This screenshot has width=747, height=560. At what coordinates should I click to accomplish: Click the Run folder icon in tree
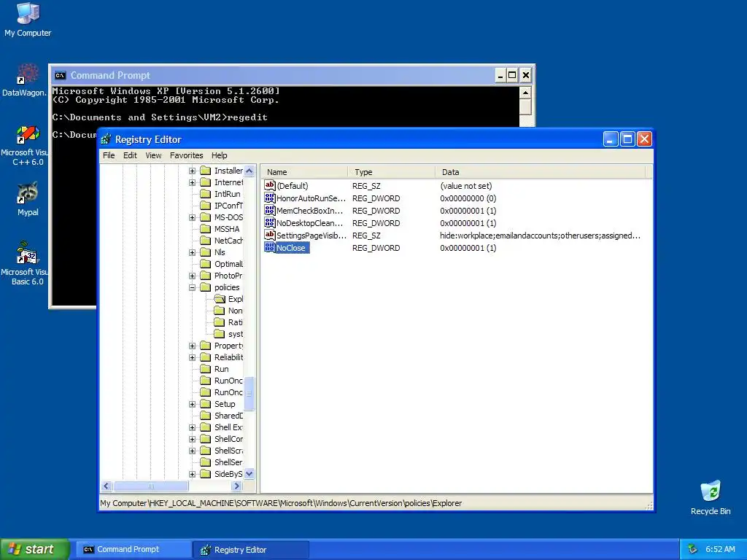point(205,368)
